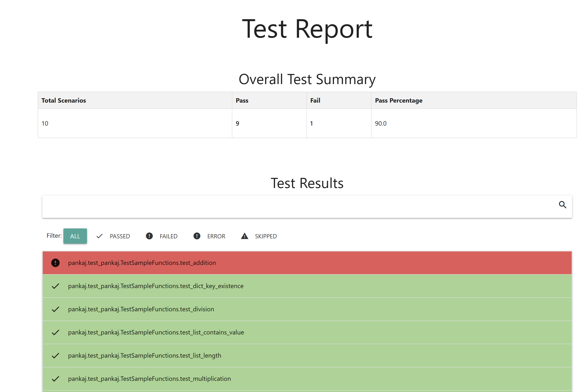Select the ALL filter button
Screen dimensions: 582x392
[75, 236]
